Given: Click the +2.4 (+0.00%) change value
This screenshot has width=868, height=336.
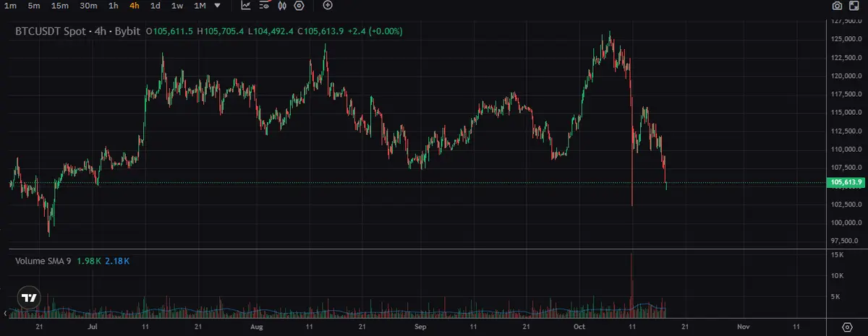Looking at the screenshot, I should 375,32.
